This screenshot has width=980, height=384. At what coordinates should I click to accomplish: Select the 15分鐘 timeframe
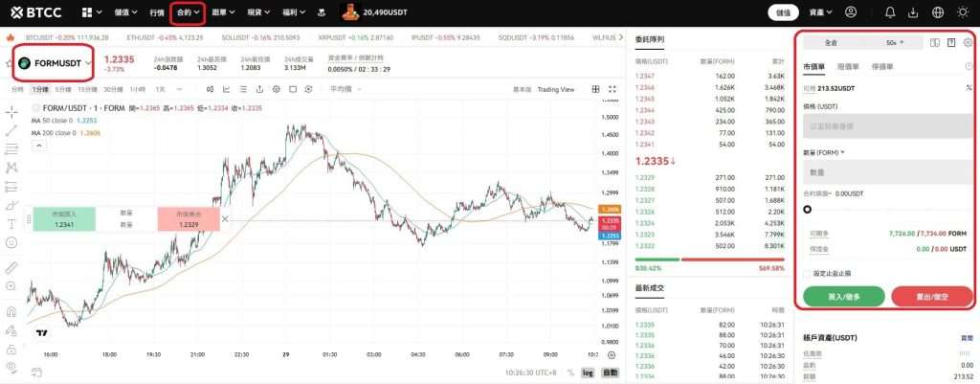point(87,89)
